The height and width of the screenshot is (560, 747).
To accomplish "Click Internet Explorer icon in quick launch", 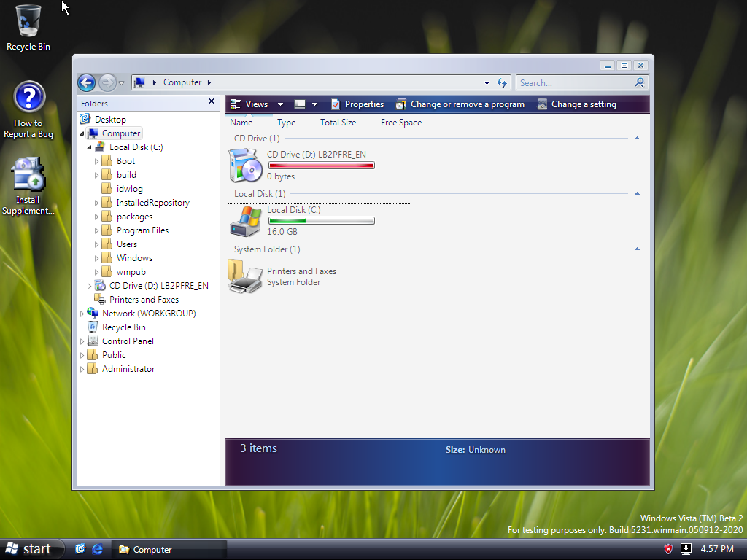I will click(98, 549).
